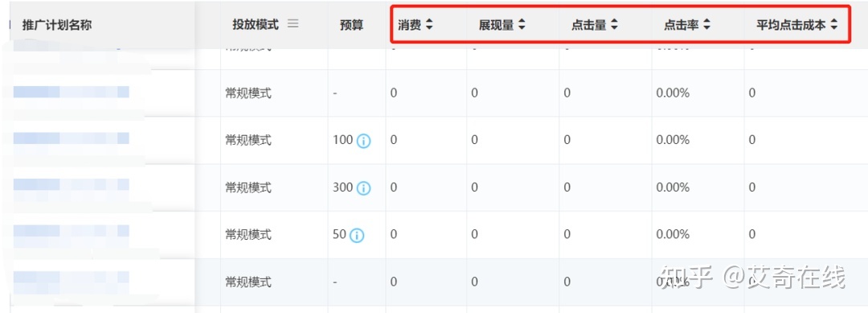Click 常规模式 in the budget 300 row
The image size is (868, 313).
248,187
